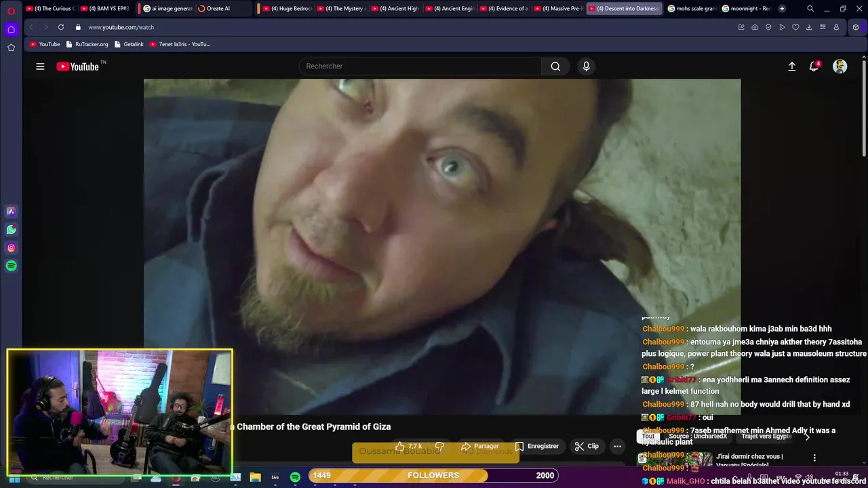Open YouTube account avatar menu

pos(840,66)
